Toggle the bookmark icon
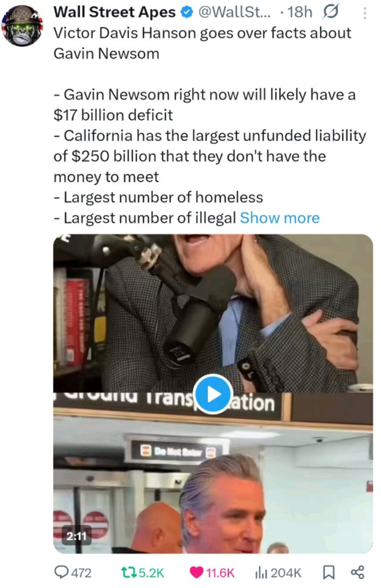The image size is (381, 588). [x=329, y=572]
